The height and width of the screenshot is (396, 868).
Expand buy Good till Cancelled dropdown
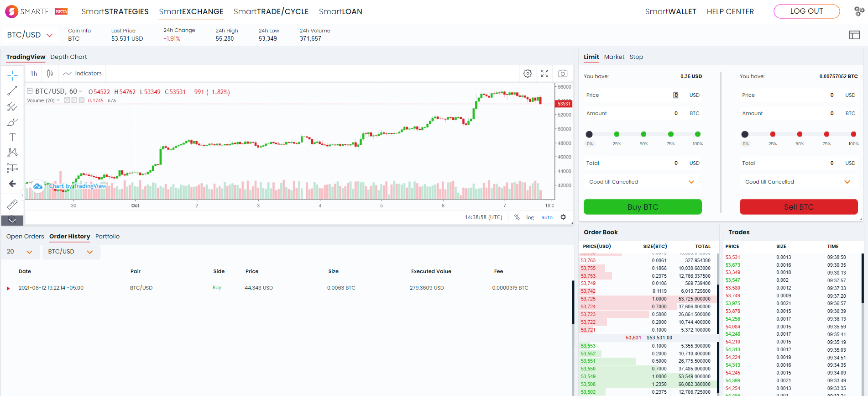[642, 182]
